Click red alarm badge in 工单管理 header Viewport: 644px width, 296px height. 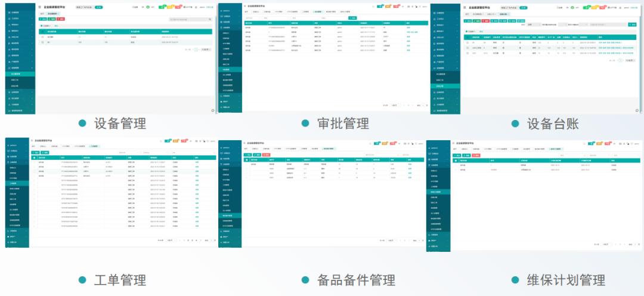[x=184, y=141]
